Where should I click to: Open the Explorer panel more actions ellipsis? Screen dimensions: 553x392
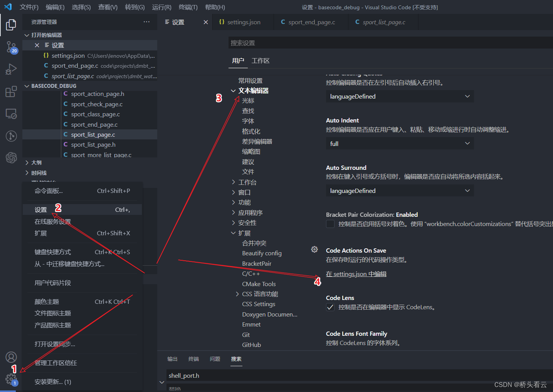[x=146, y=22]
